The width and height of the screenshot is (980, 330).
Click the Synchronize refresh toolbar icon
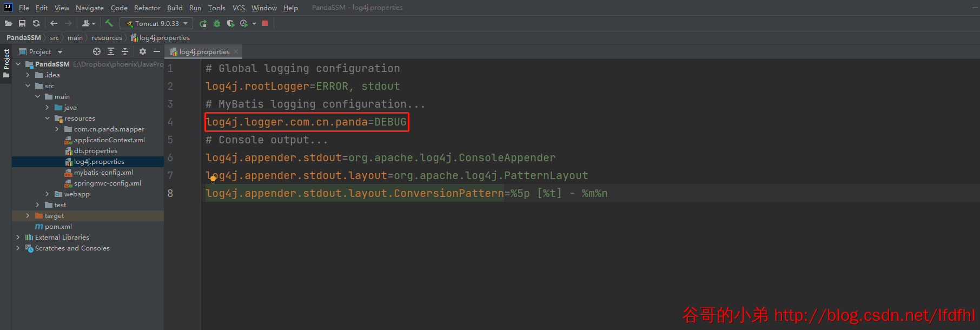point(36,23)
